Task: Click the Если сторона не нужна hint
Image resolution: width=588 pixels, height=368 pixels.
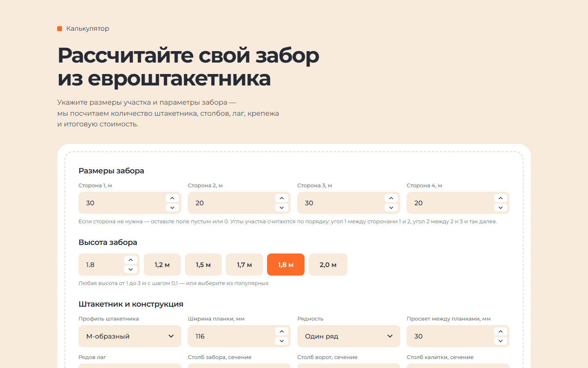Action: coord(287,222)
